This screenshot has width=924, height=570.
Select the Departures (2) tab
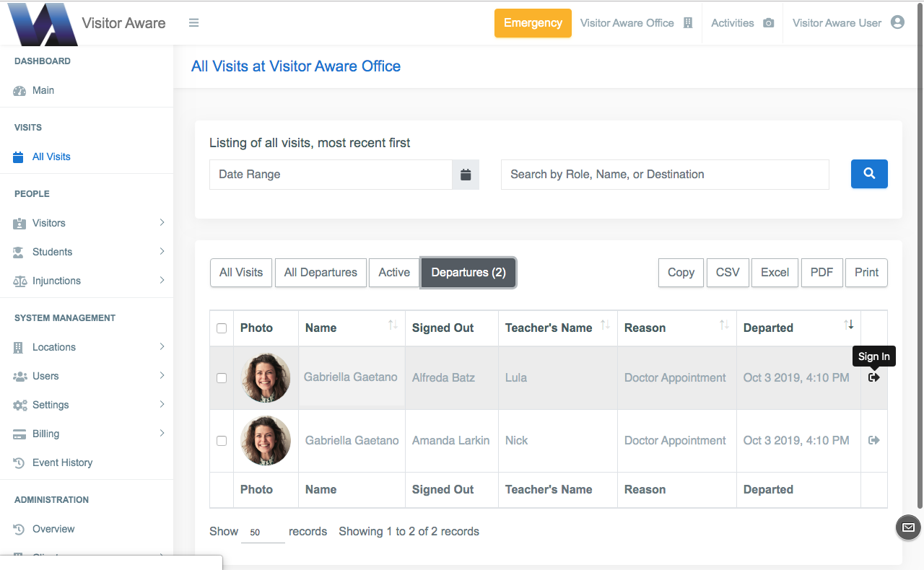pyautogui.click(x=468, y=273)
